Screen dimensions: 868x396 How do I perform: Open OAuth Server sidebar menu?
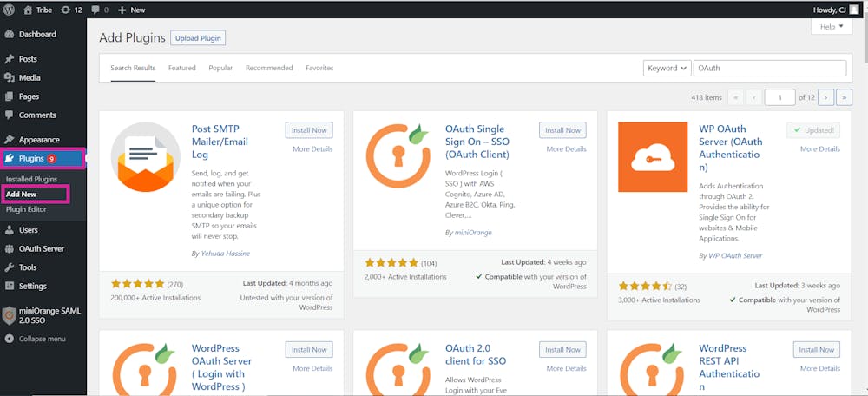42,248
